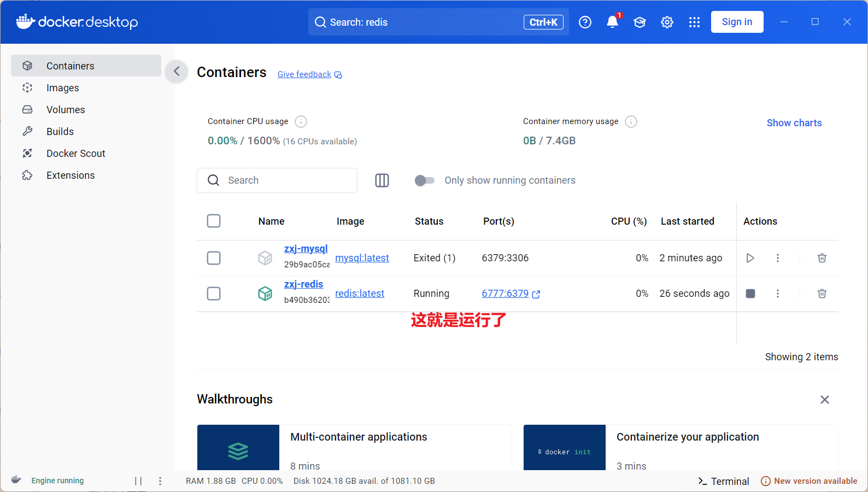
Task: Click the Sign in button
Action: (x=737, y=22)
